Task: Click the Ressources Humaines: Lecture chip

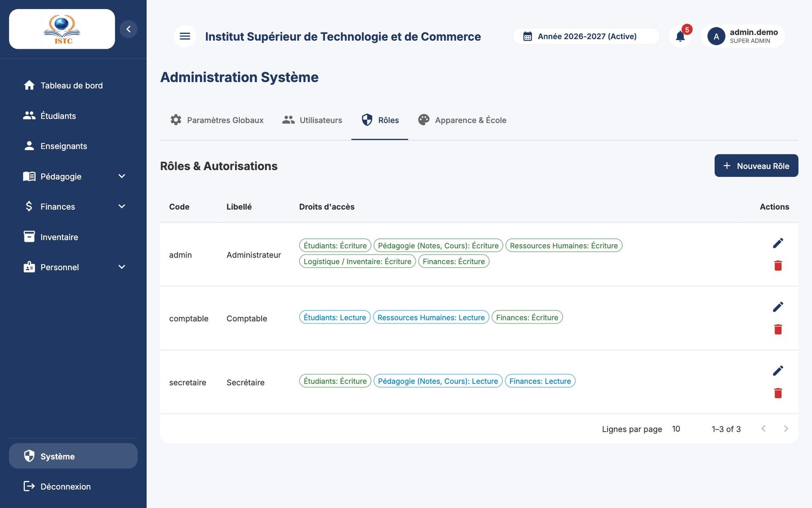Action: (x=431, y=317)
